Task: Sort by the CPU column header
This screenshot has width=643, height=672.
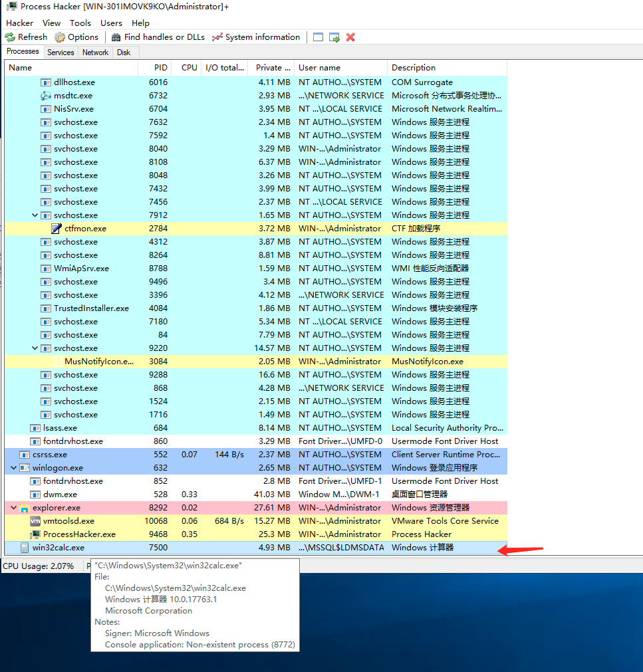Action: (x=186, y=68)
